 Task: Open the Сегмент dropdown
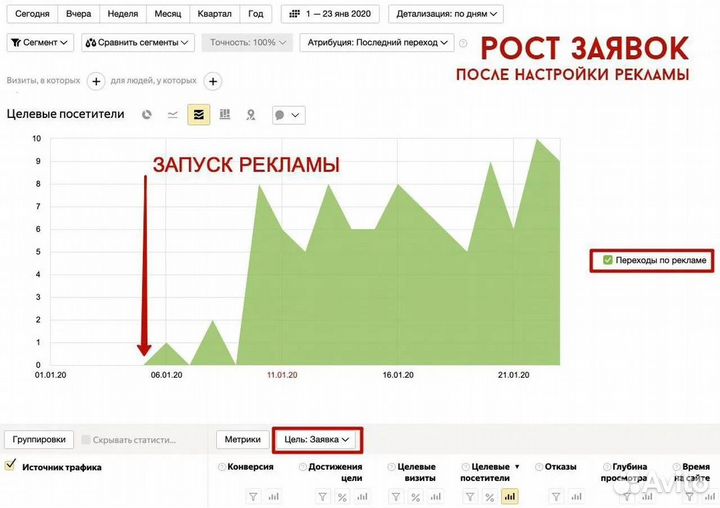(x=40, y=43)
